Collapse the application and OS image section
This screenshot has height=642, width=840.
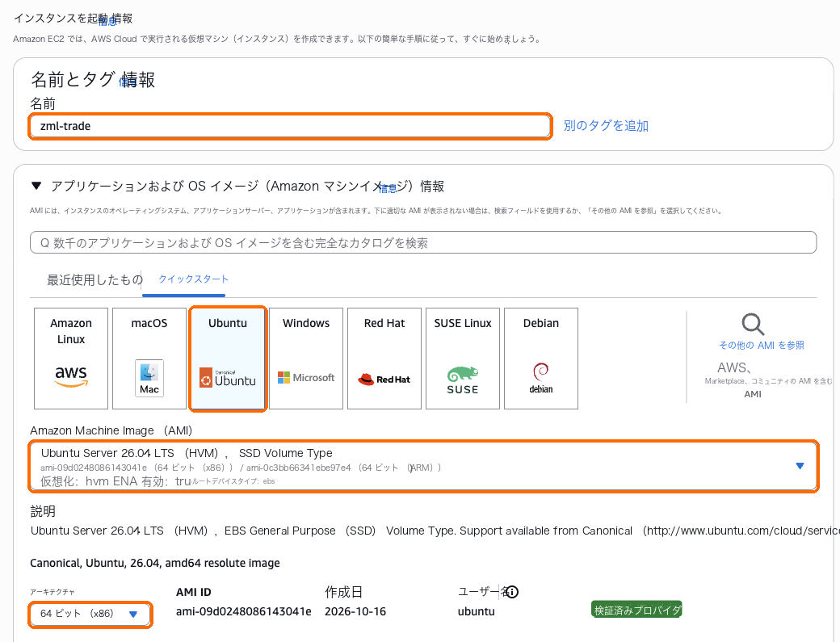pos(36,186)
